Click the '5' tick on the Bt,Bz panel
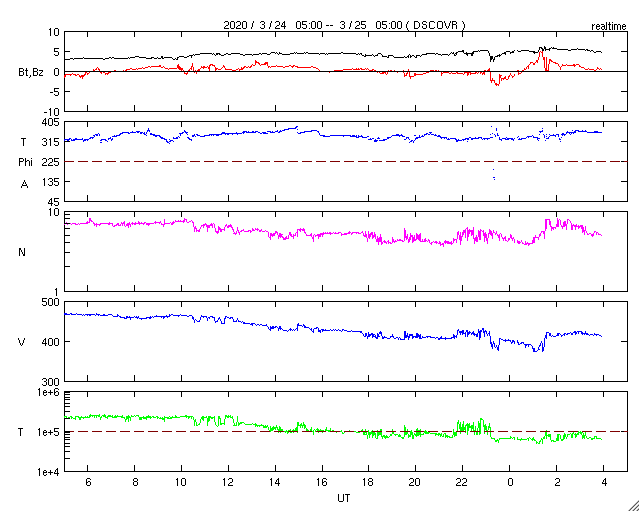Viewport: 640px width, 512px height. [56, 52]
